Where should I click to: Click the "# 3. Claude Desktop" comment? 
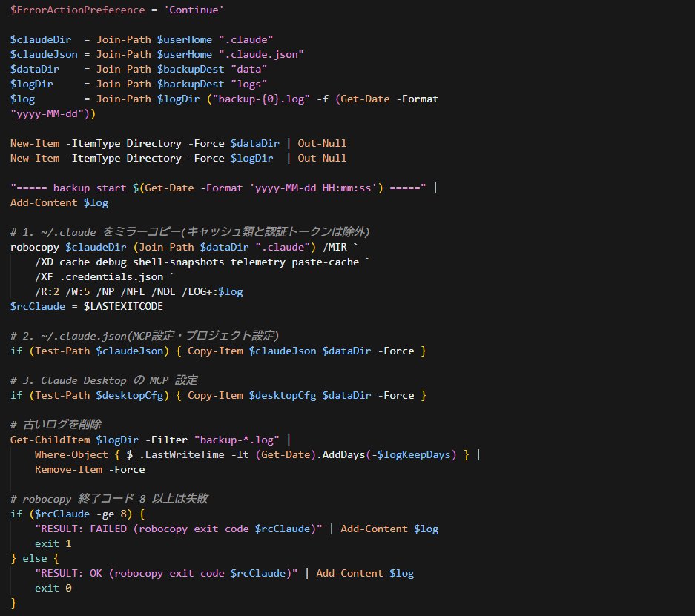tap(104, 380)
